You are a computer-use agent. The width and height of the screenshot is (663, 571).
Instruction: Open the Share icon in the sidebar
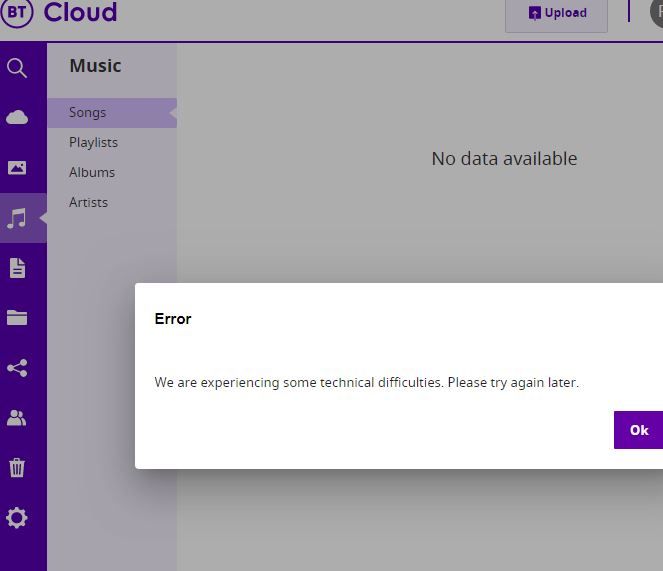tap(17, 368)
